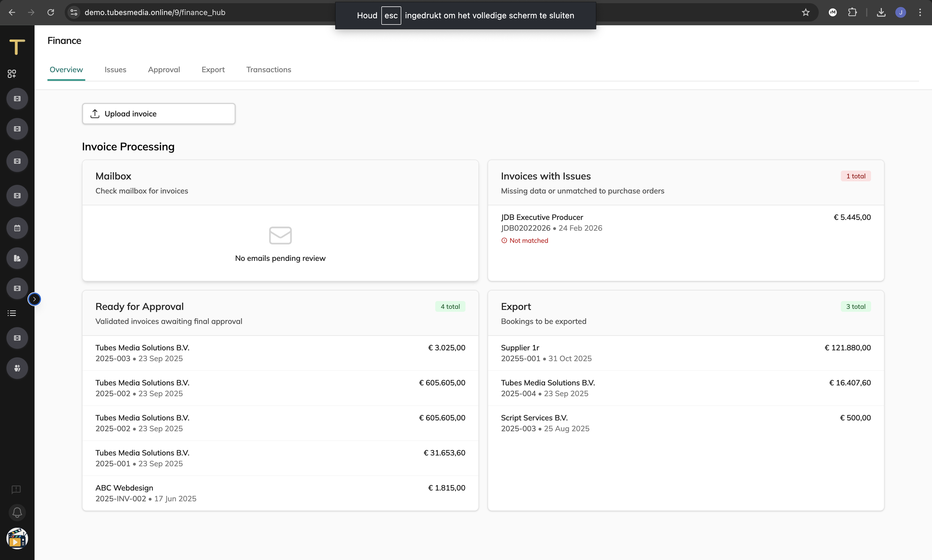This screenshot has height=560, width=932.
Task: Open browser extensions puzzle icon
Action: coord(852,12)
